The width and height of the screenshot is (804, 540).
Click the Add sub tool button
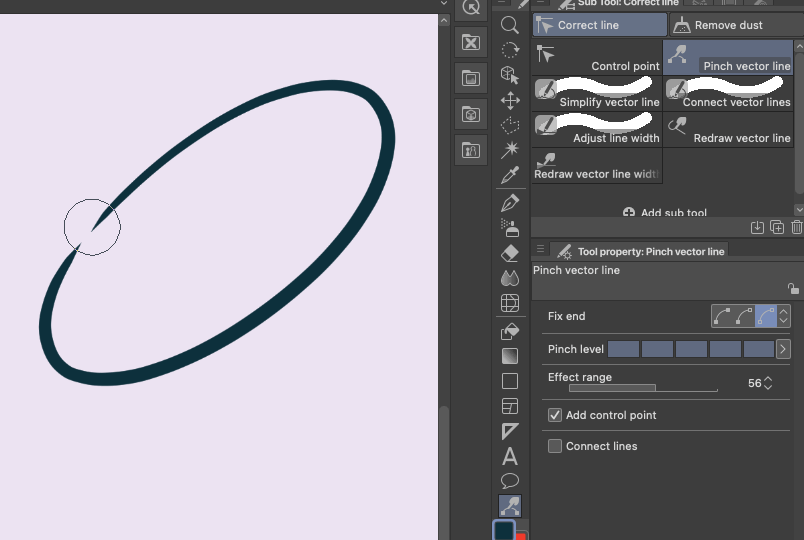[x=665, y=212]
